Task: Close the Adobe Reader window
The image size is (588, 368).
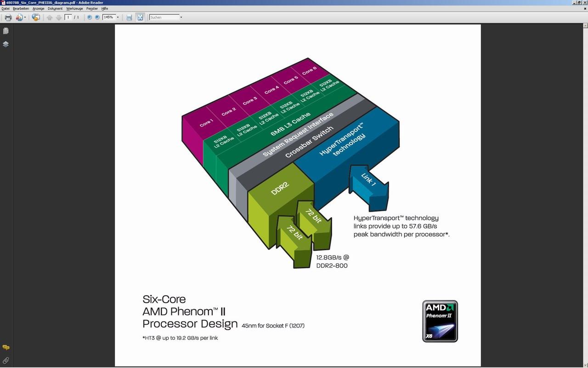Action: click(584, 2)
